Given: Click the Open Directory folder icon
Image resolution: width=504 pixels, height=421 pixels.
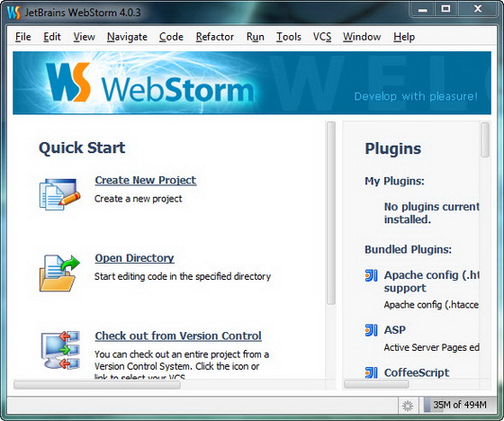Looking at the screenshot, I should click(x=59, y=273).
